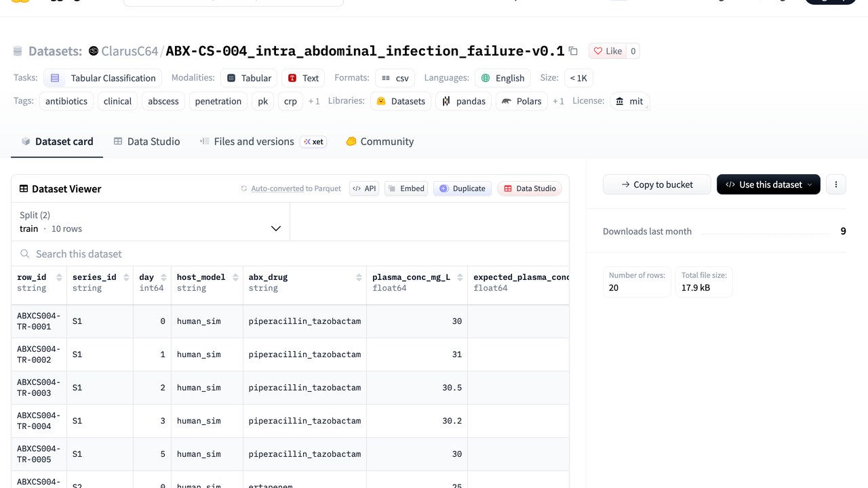The height and width of the screenshot is (488, 868).
Task: Click the pk tag
Action: tap(262, 101)
